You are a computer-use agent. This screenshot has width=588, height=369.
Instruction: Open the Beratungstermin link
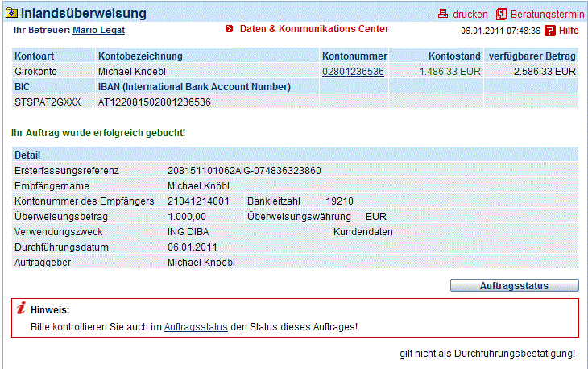click(548, 15)
